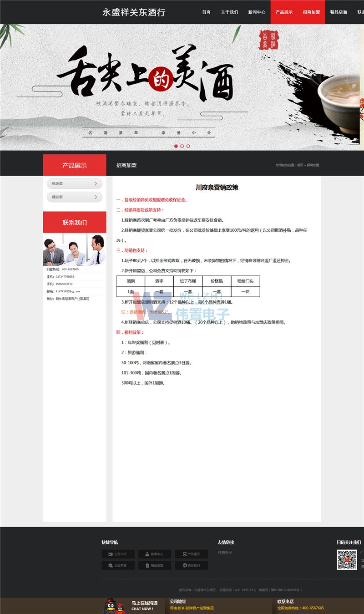Click the document icon beside 精品店面
The image size is (364, 614).
(147, 565)
